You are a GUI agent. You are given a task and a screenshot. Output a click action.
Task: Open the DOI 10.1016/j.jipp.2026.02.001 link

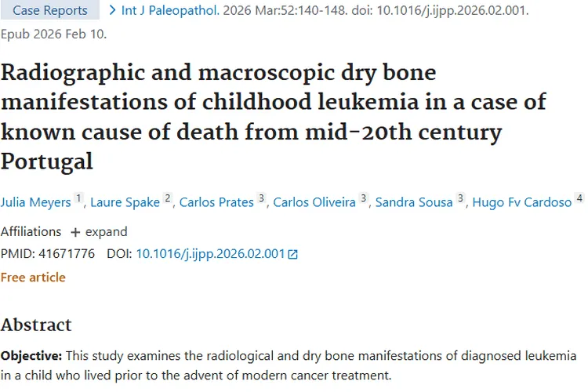[210, 254]
